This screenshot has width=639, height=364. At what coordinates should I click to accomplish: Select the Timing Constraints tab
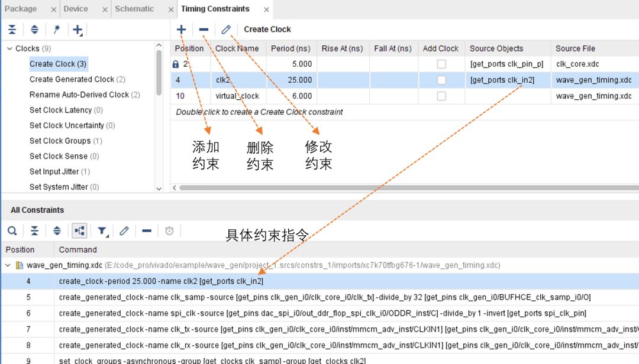pyautogui.click(x=215, y=8)
